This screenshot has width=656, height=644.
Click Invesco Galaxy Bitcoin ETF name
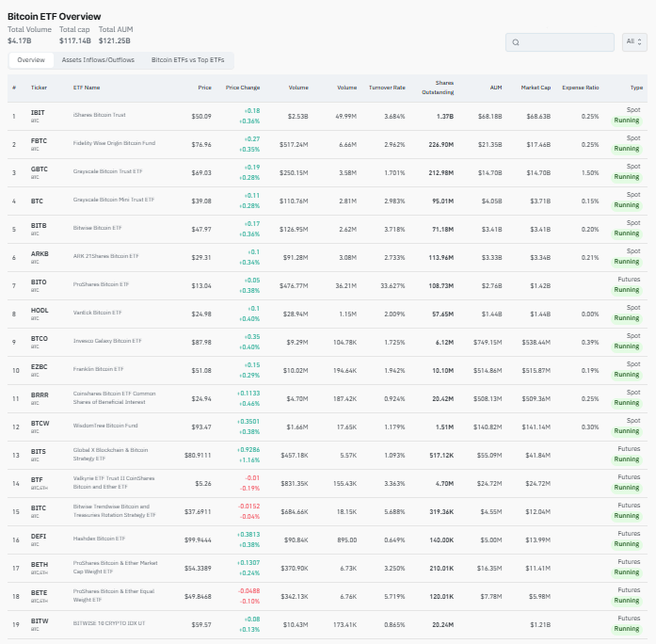tap(107, 341)
